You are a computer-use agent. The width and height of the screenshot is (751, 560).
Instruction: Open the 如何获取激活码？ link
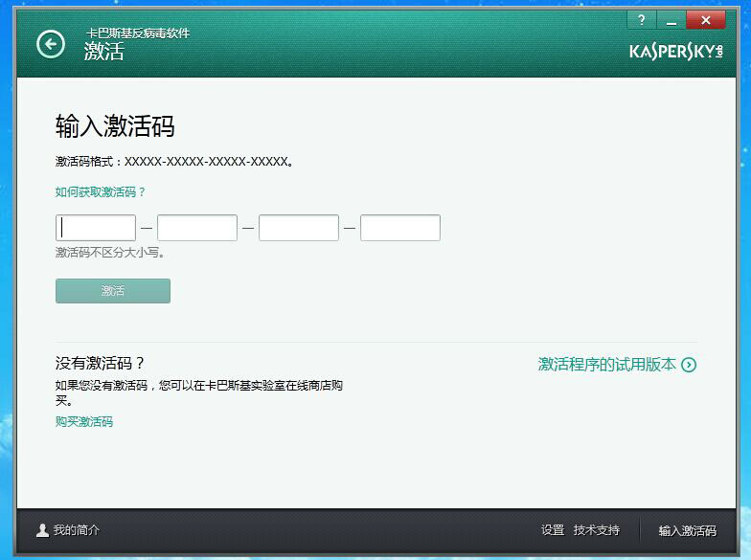pos(101,192)
